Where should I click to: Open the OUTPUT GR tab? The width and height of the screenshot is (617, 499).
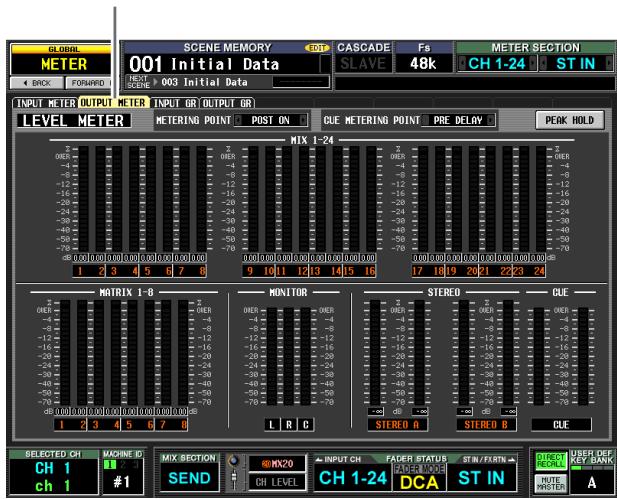coord(227,103)
